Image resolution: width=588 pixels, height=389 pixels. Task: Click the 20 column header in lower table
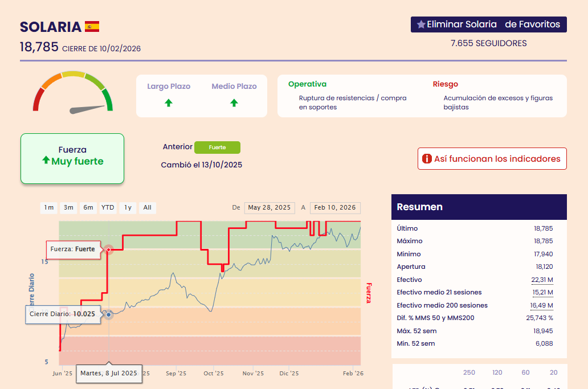(553, 372)
